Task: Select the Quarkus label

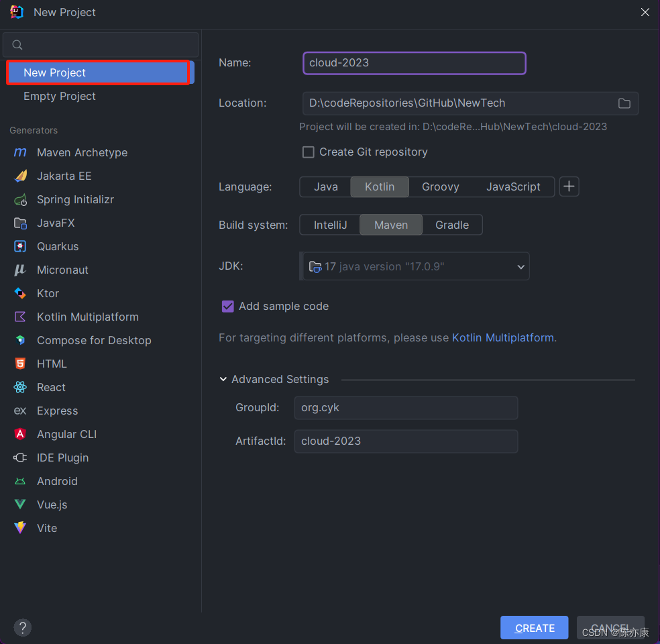Action: pos(58,247)
